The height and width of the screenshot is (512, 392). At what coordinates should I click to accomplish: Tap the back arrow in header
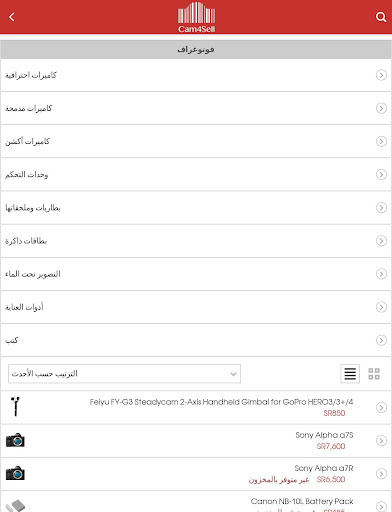click(12, 17)
